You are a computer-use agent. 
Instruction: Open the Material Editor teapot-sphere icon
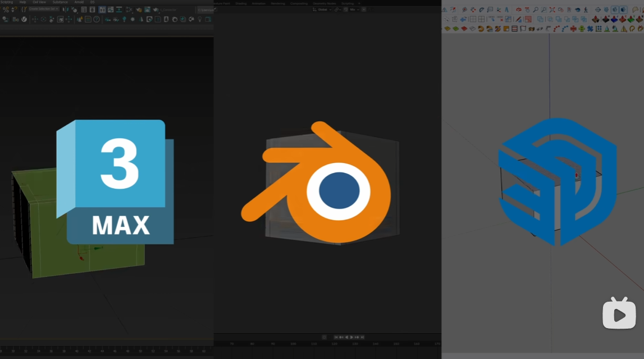pyautogui.click(x=139, y=10)
